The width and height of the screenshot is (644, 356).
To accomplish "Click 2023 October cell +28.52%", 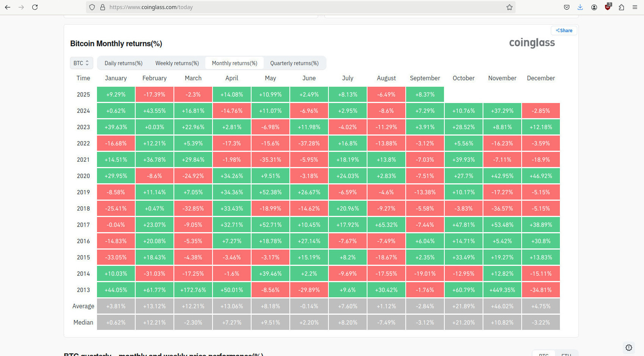I will point(464,127).
